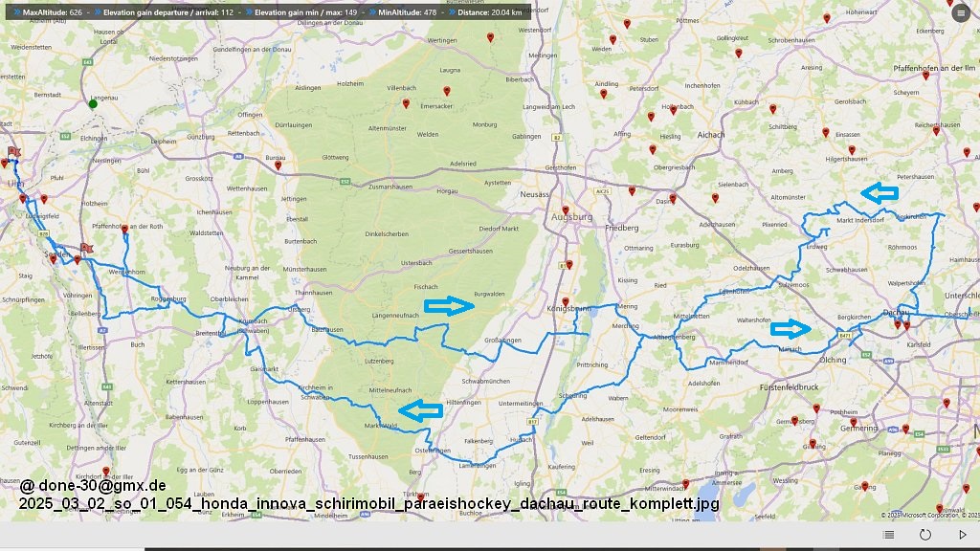Click the green marker near Langenau
The height and width of the screenshot is (551, 980).
(x=93, y=103)
